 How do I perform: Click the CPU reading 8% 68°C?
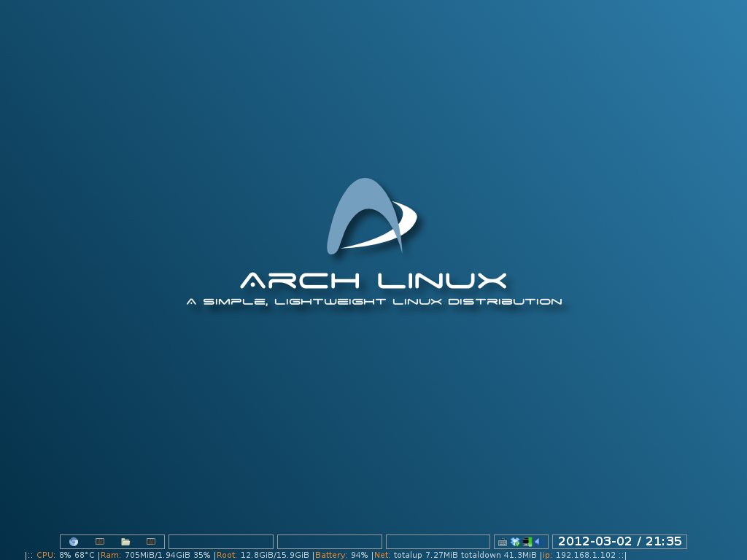tap(77, 555)
